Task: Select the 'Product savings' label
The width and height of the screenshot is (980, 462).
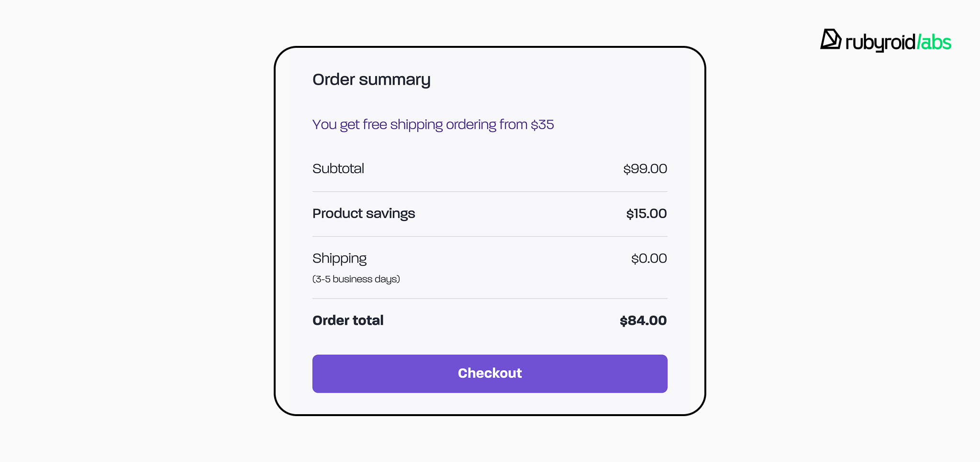Action: [x=364, y=213]
